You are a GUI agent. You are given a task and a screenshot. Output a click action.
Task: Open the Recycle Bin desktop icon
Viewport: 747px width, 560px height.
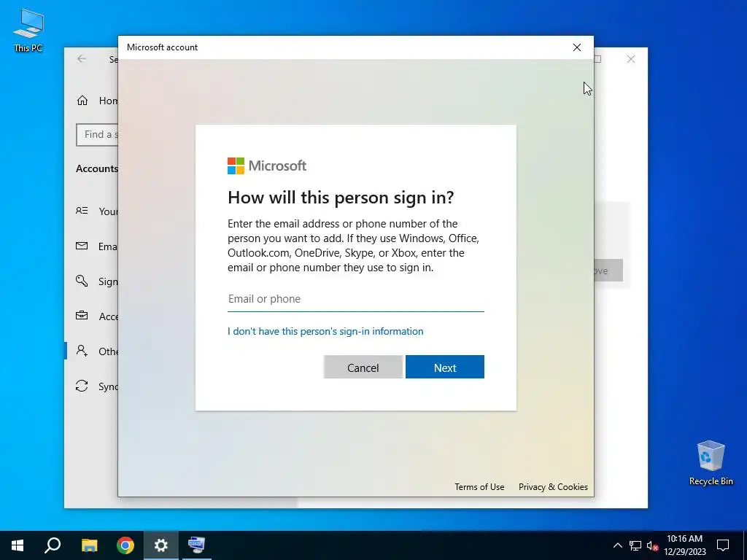711,463
